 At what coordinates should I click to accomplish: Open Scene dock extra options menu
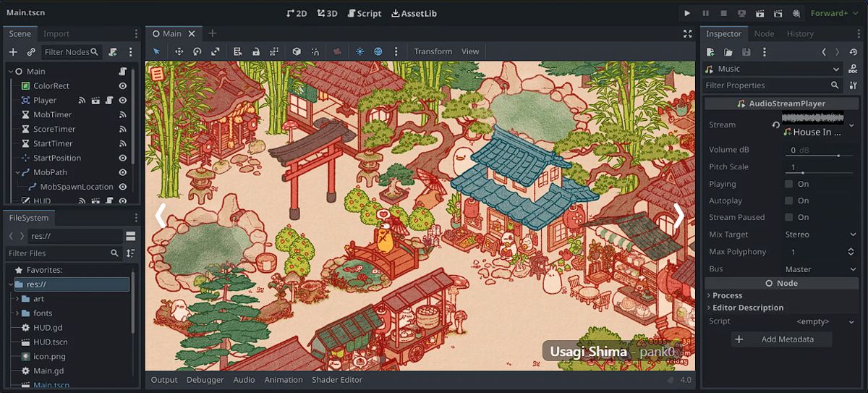pos(131,52)
